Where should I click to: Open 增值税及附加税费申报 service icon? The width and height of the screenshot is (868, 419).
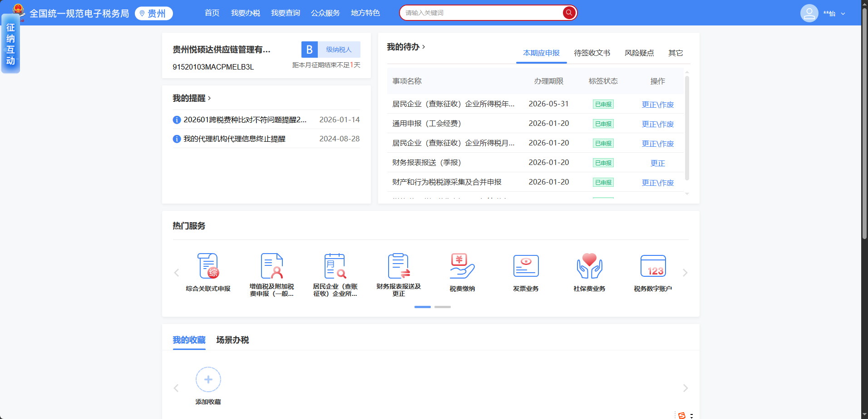271,266
